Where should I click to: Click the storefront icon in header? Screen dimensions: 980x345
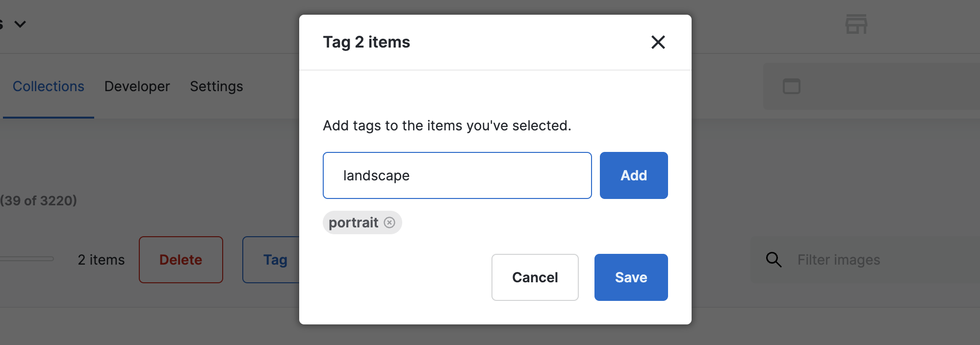(x=856, y=24)
